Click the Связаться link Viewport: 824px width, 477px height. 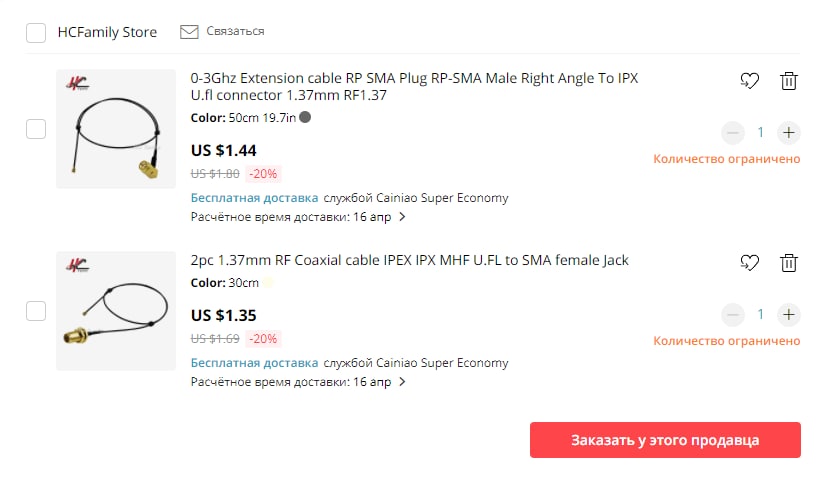coord(235,32)
